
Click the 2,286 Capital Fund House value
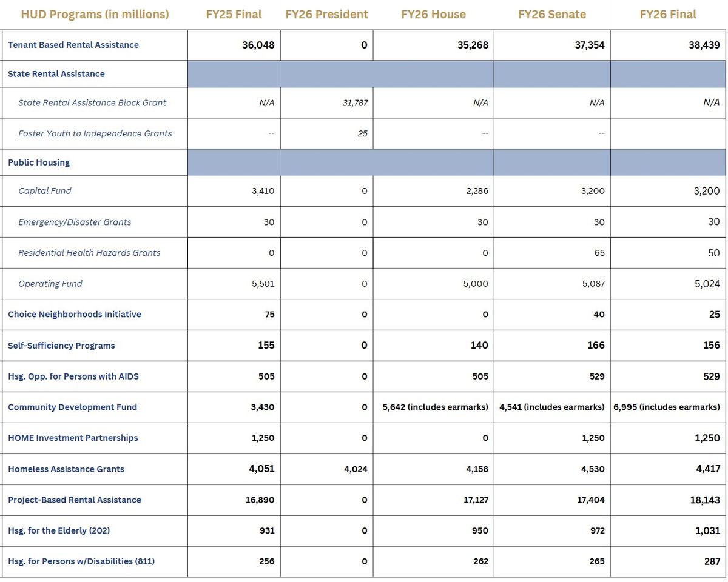click(x=476, y=191)
